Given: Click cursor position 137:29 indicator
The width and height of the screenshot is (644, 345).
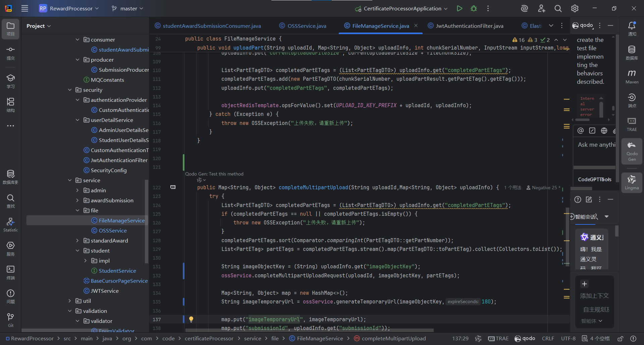Looking at the screenshot, I should point(460,338).
